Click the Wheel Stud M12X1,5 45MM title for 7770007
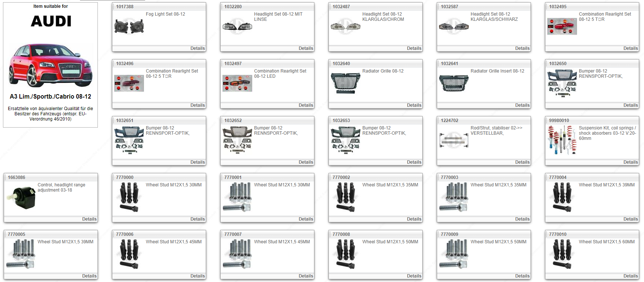The width and height of the screenshot is (644, 282). (x=282, y=242)
